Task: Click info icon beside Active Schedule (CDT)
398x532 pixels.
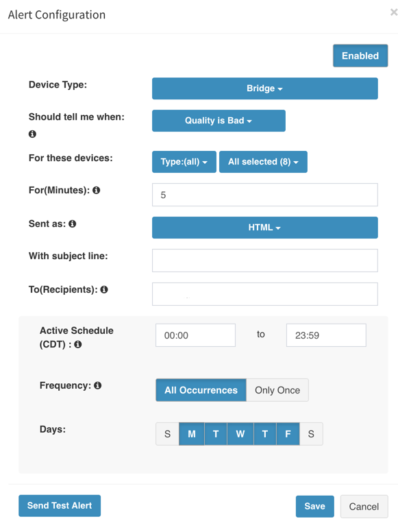Action: point(78,344)
